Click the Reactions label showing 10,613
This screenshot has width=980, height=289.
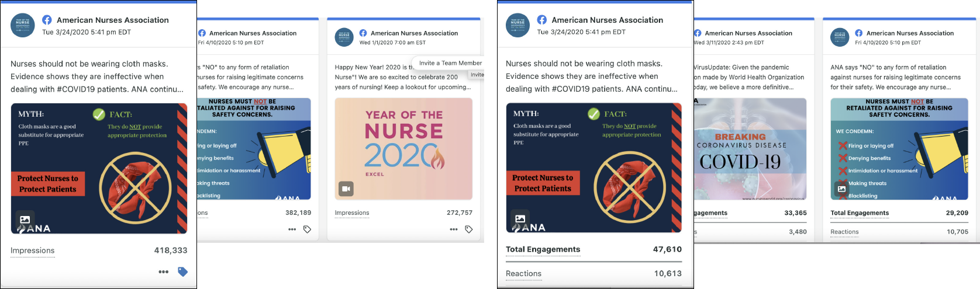(x=523, y=273)
